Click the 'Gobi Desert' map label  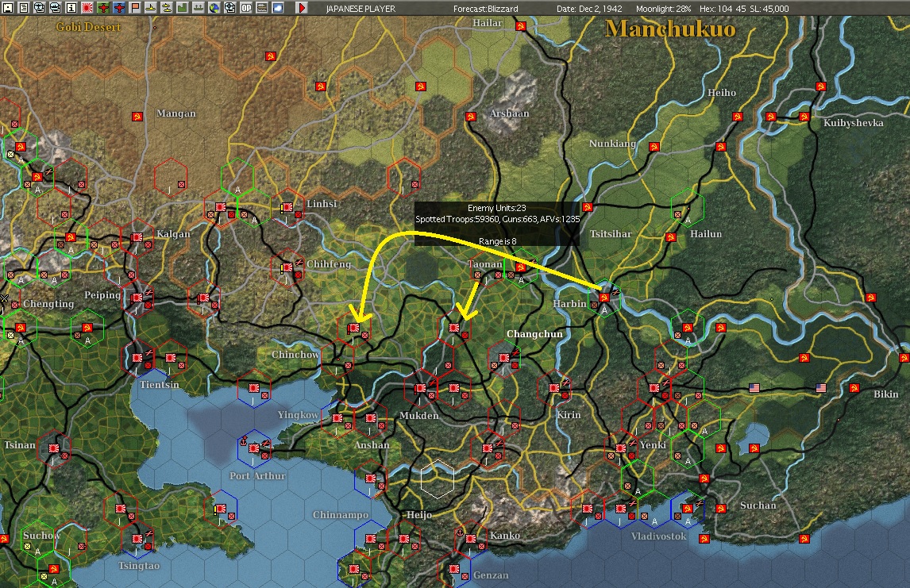pyautogui.click(x=88, y=27)
